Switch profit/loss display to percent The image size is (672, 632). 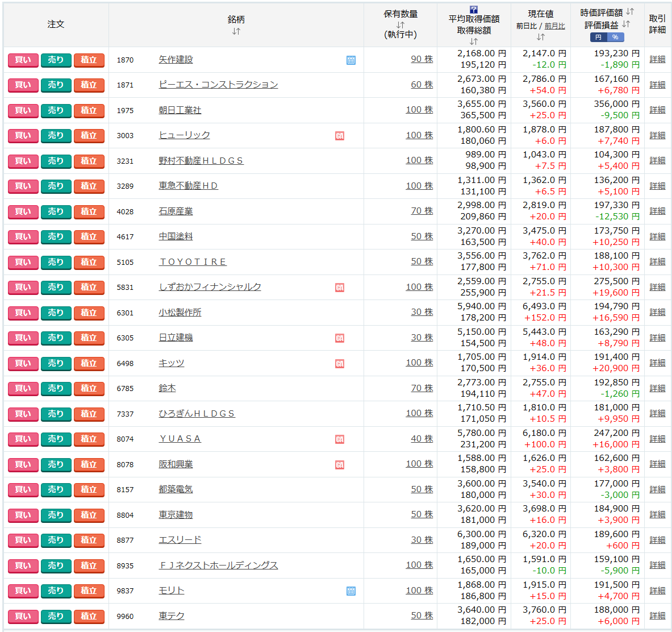point(615,37)
